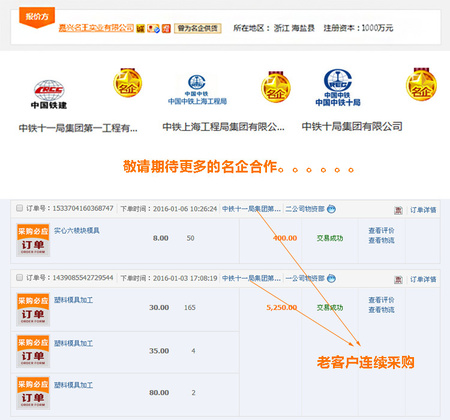The image size is (450, 420).
Task: Click the quantity 165
Action: click(x=190, y=307)
